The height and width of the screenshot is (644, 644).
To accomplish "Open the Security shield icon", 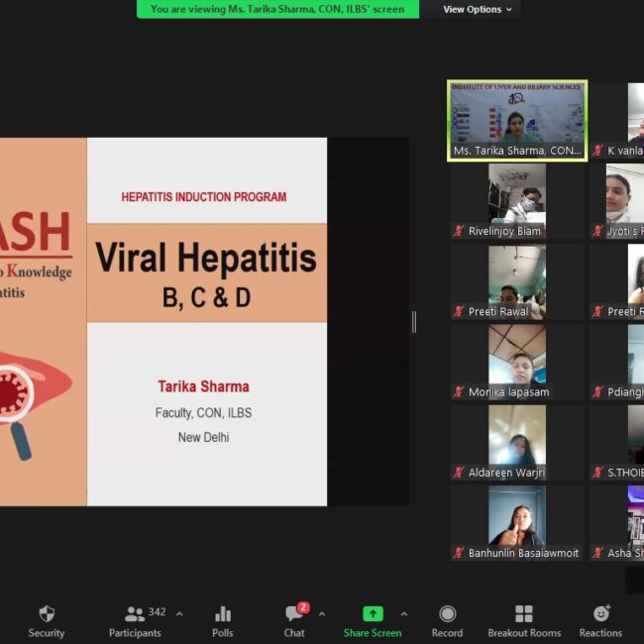I will [46, 614].
